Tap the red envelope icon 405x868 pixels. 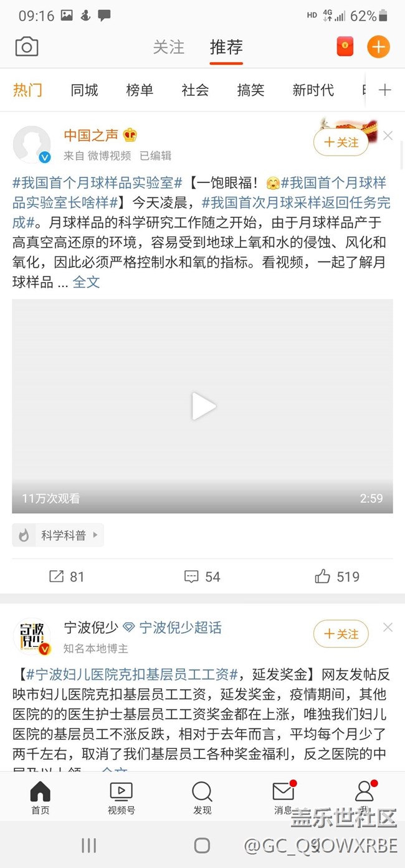[x=345, y=47]
